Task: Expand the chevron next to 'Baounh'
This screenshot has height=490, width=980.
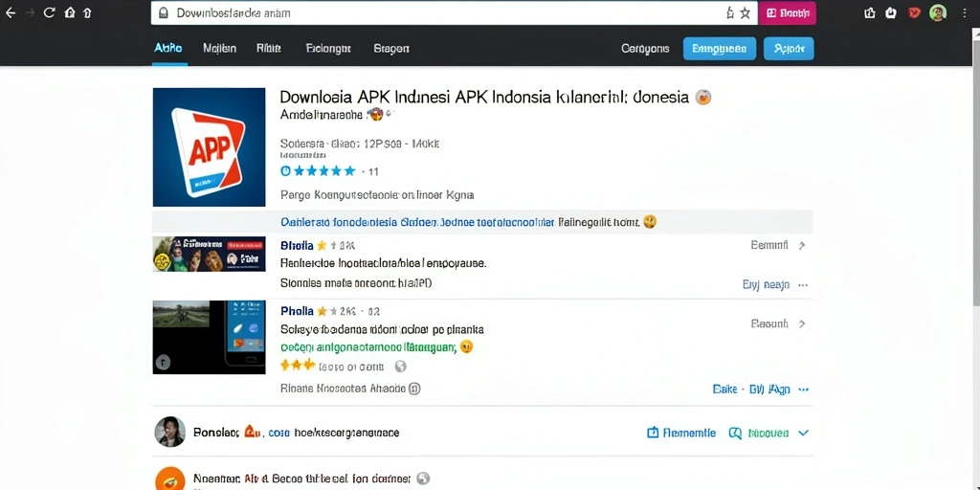Action: (803, 323)
